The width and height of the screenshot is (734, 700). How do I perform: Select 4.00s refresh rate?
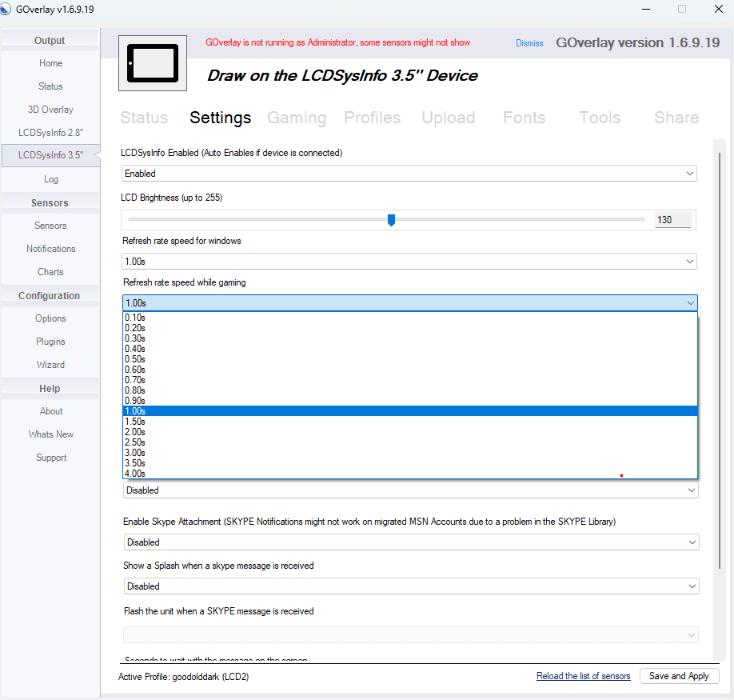410,474
